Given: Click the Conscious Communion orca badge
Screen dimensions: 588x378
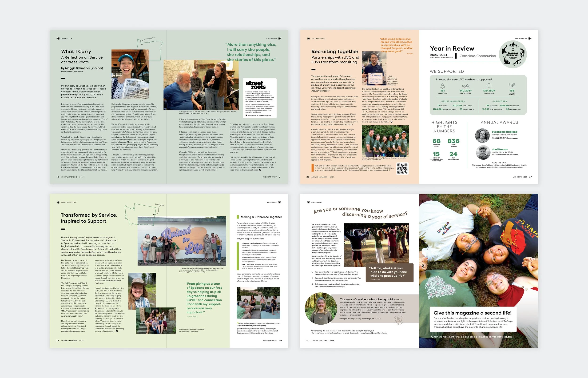Looking at the screenshot, I should (x=513, y=55).
